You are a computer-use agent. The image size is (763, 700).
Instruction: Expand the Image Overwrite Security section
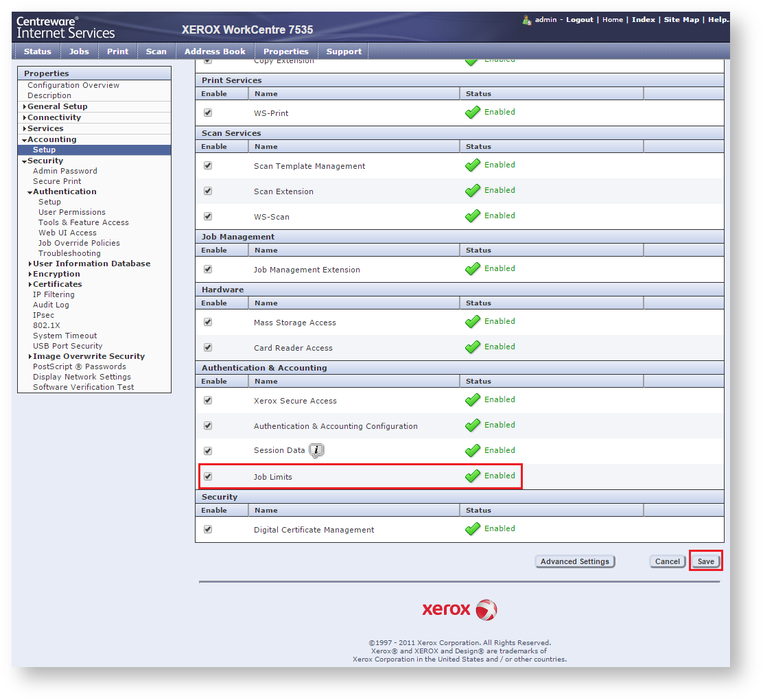tap(30, 356)
